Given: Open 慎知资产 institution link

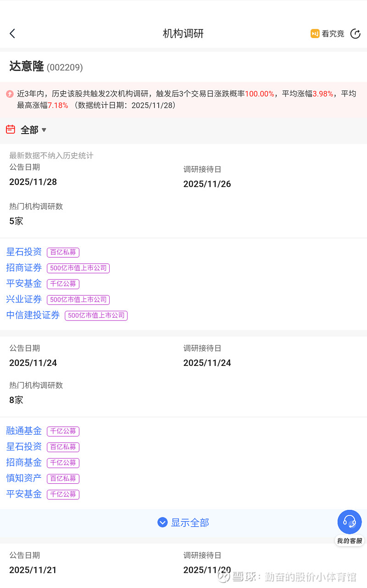Looking at the screenshot, I should 24,478.
